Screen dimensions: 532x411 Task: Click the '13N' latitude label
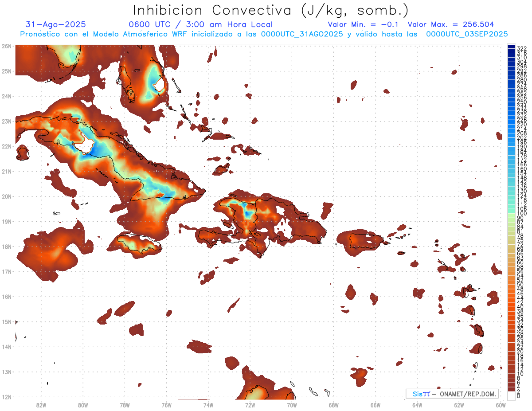[x=6, y=372]
